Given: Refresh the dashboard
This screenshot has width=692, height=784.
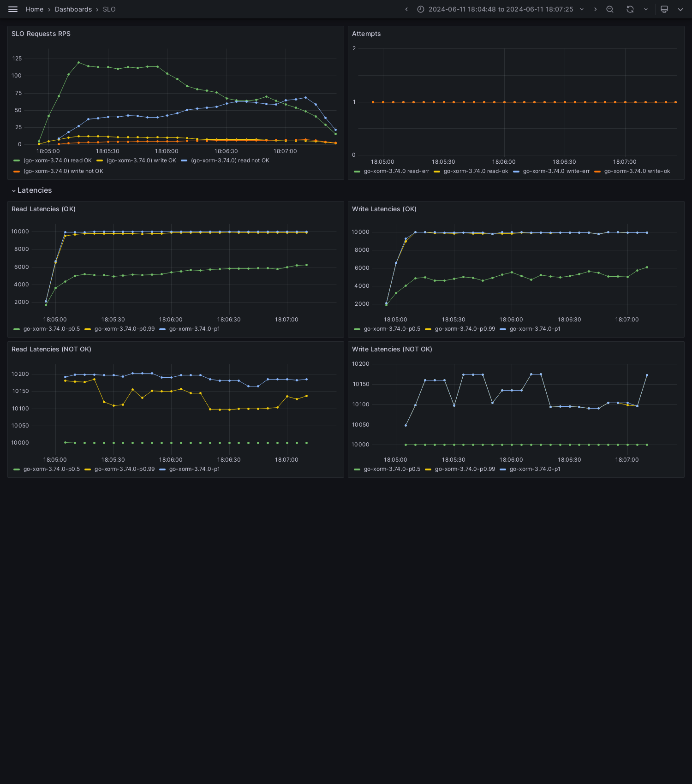Looking at the screenshot, I should point(630,9).
